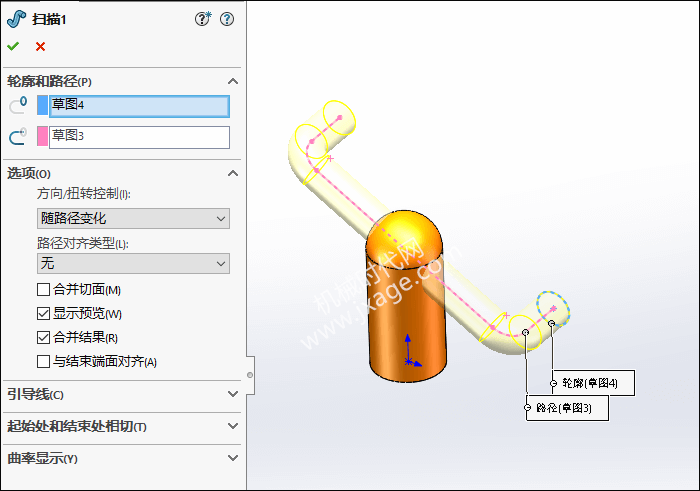The width and height of the screenshot is (700, 491).
Task: Open the 随路径变化 direction/twist dropdown
Action: 133,218
